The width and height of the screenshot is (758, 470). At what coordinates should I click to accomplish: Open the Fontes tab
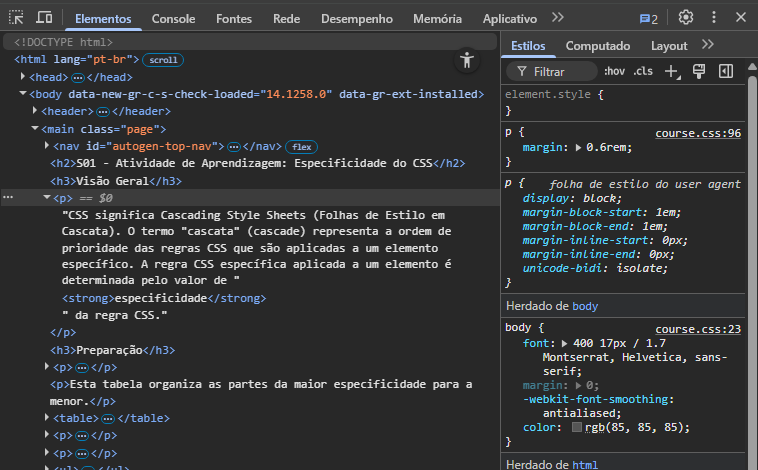tap(234, 19)
